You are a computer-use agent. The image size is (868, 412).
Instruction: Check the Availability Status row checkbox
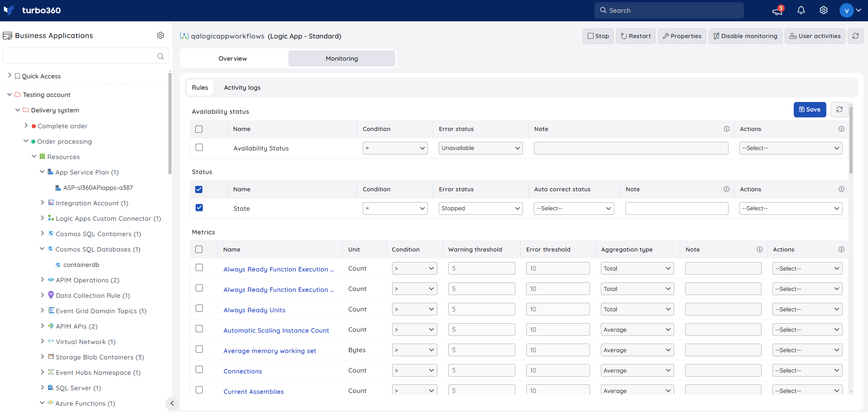(199, 147)
